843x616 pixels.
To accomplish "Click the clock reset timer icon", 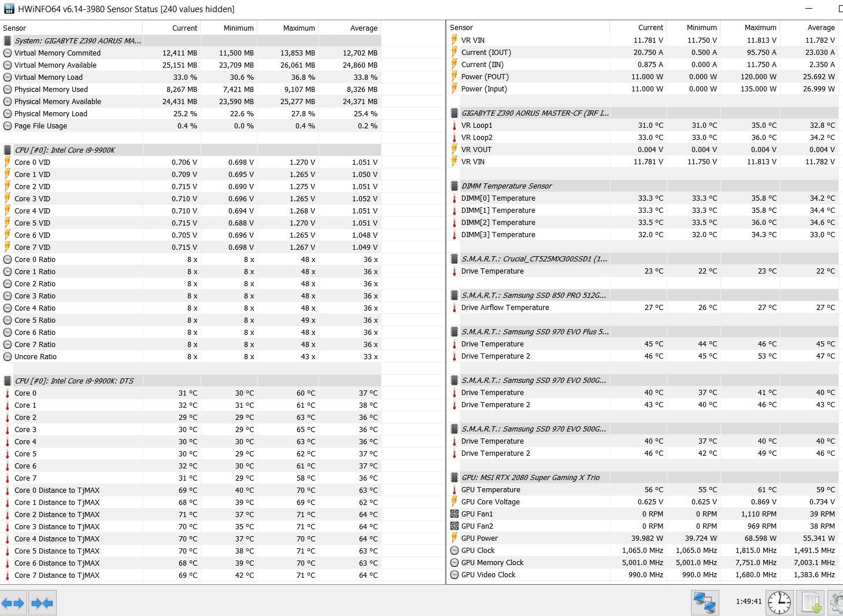I will pos(779,603).
